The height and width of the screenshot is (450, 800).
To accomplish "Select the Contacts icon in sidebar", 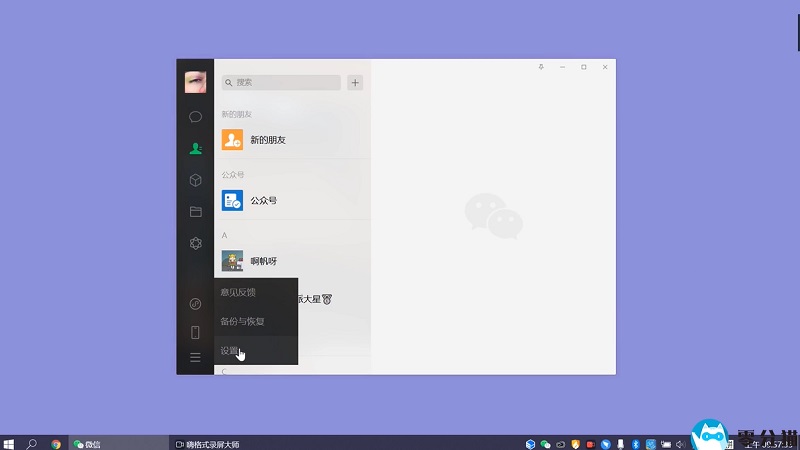I will [x=195, y=148].
